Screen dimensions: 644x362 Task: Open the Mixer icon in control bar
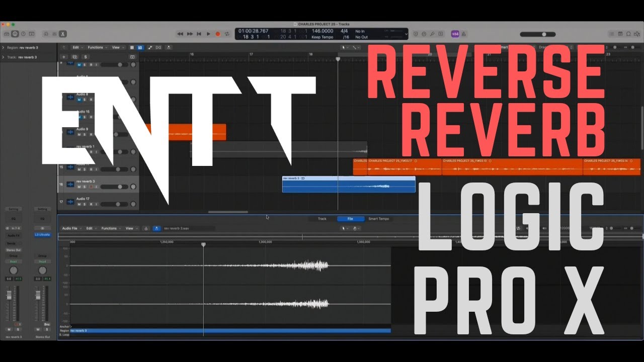[54, 34]
